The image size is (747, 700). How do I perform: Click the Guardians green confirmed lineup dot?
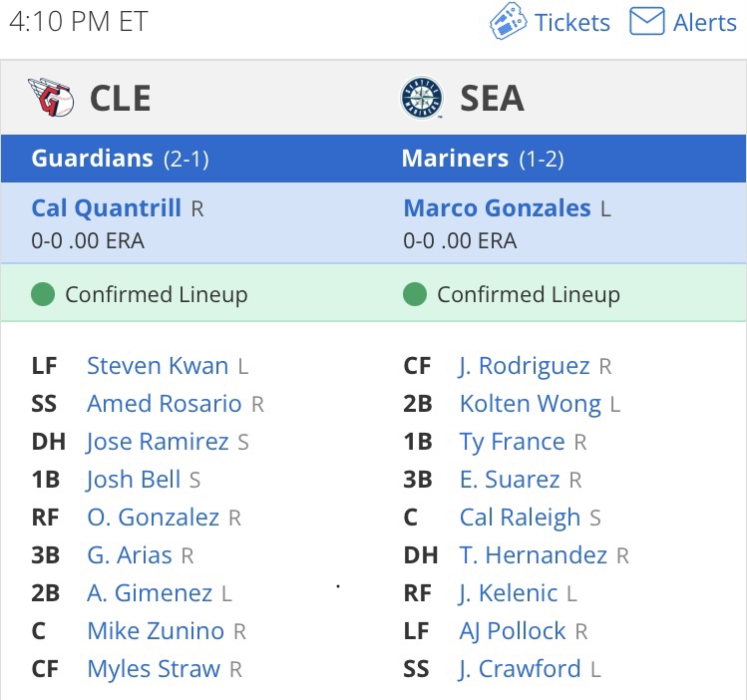tap(42, 294)
